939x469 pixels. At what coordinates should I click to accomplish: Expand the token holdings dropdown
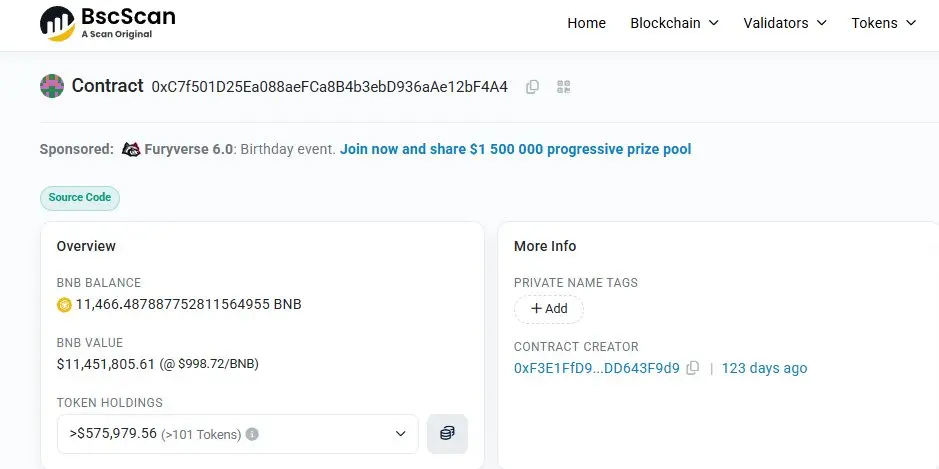coord(400,434)
